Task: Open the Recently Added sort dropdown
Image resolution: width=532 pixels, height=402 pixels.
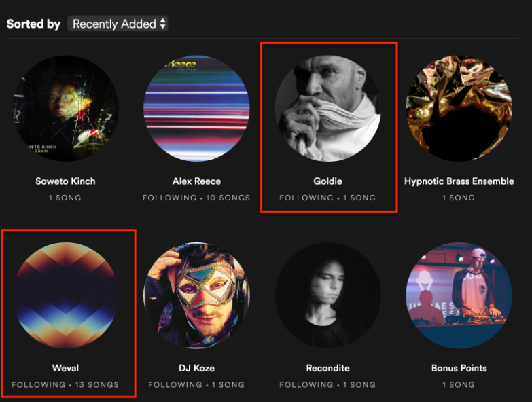Action: point(118,24)
